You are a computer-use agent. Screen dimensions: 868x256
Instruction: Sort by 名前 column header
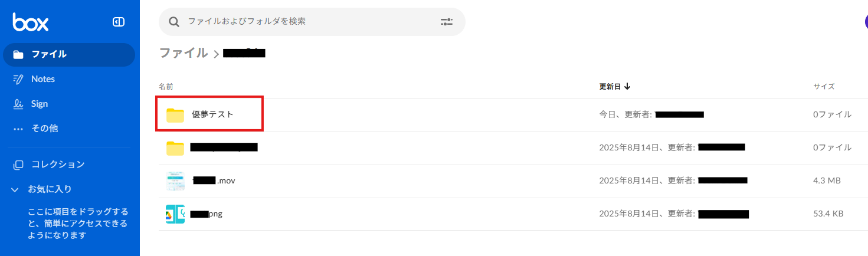click(166, 87)
